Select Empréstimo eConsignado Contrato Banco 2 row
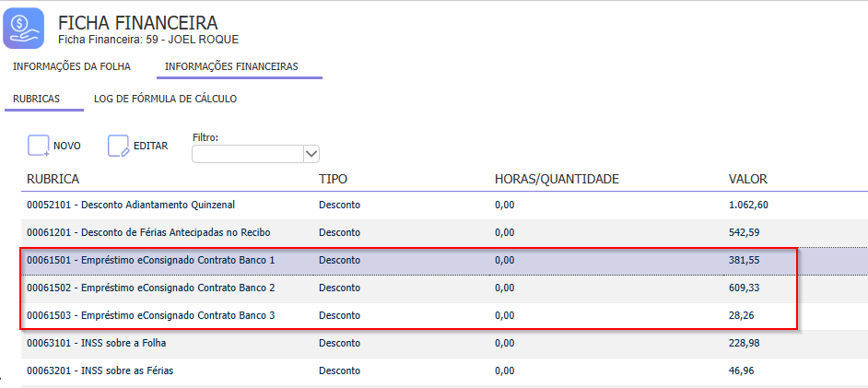 pos(444,288)
